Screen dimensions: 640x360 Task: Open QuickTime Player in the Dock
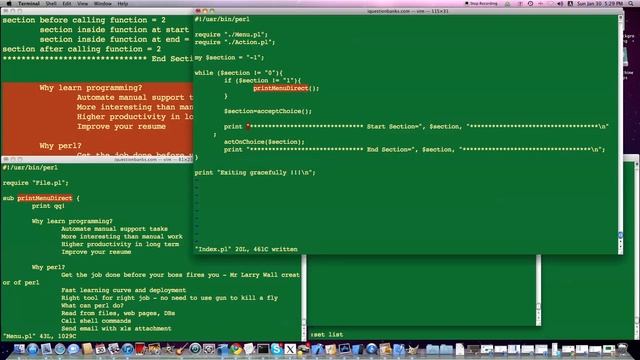(x=371, y=349)
